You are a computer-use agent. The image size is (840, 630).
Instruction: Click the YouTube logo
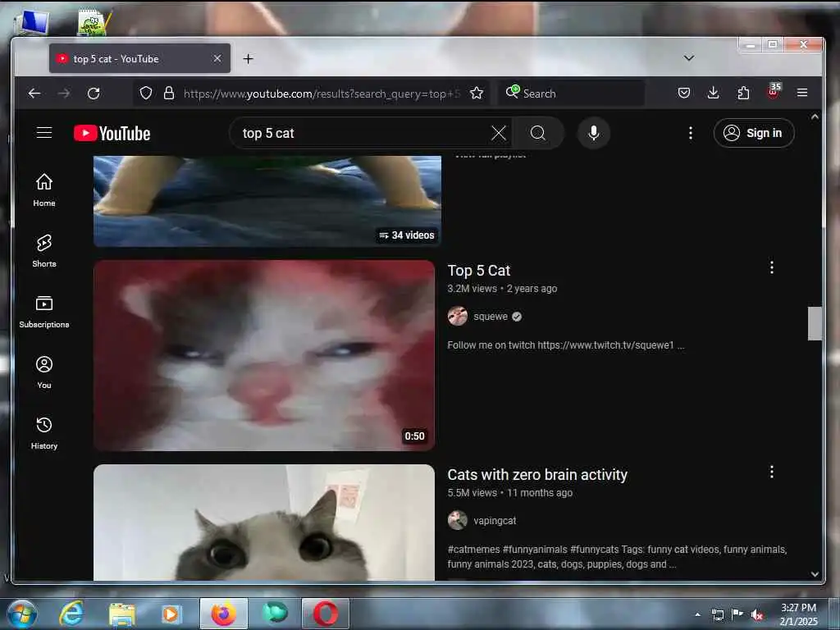click(112, 134)
